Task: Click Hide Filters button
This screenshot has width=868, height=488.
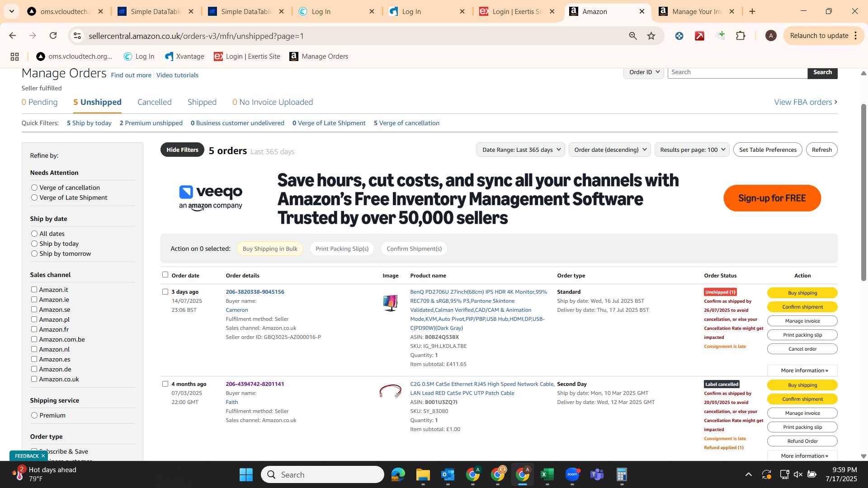Action: coord(182,150)
